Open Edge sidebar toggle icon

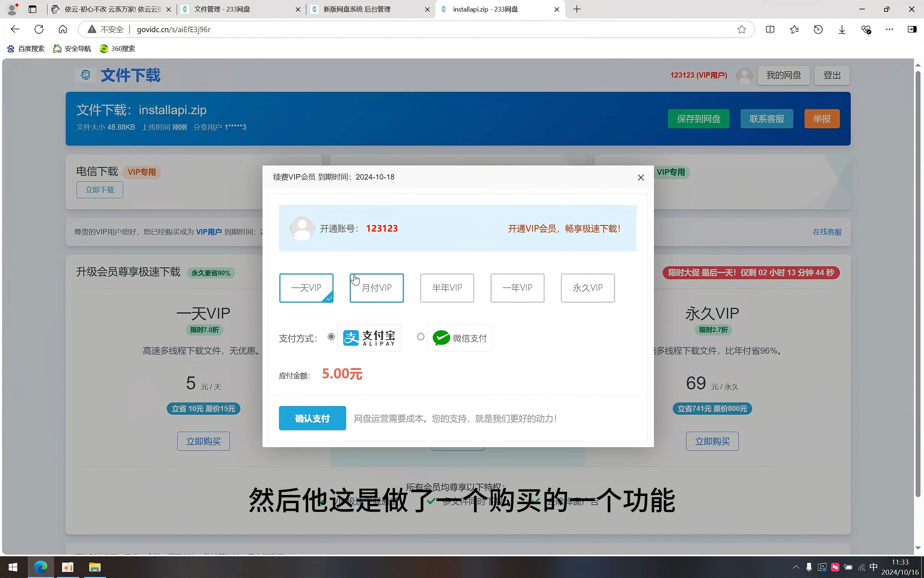pos(912,29)
